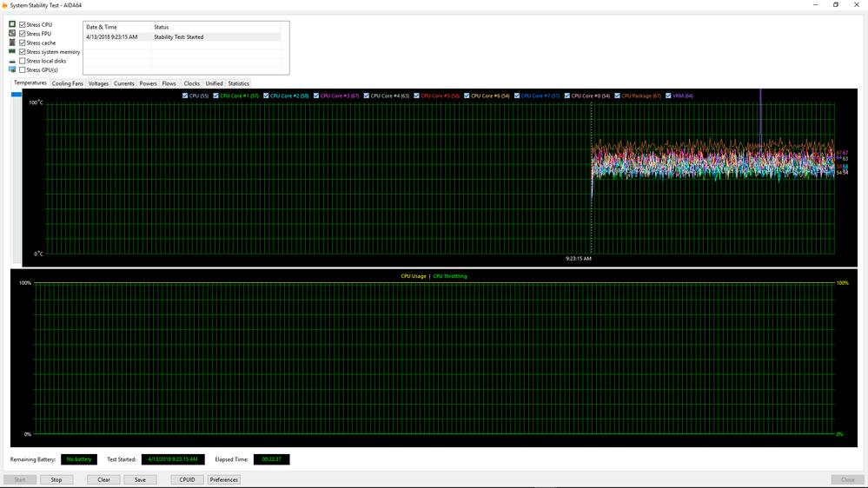Click the 4/13/2018 9:23:15 AM log cell
This screenshot has width=868, height=488.
tap(112, 37)
